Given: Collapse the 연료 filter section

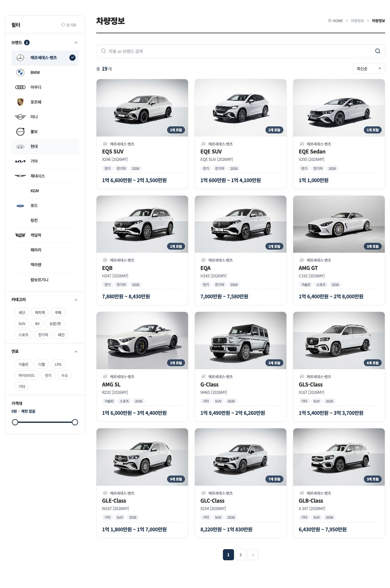Looking at the screenshot, I should 76,352.
